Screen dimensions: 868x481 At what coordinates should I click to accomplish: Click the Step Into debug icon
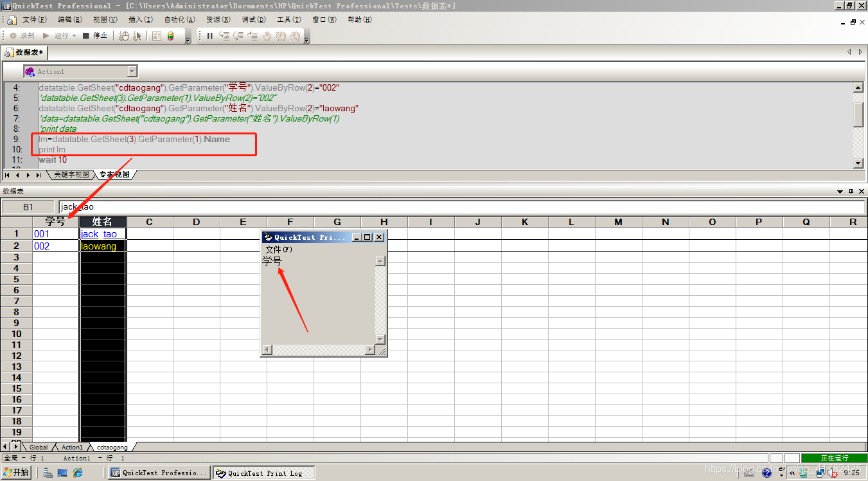pos(224,36)
